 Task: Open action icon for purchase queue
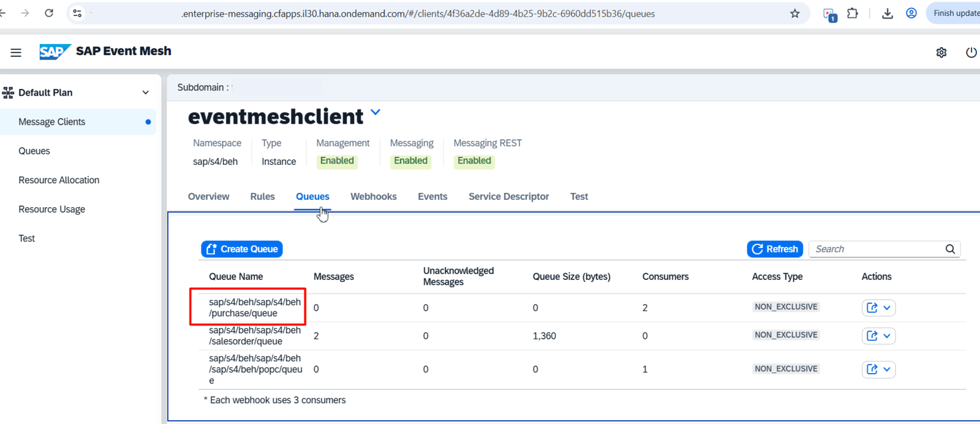872,308
